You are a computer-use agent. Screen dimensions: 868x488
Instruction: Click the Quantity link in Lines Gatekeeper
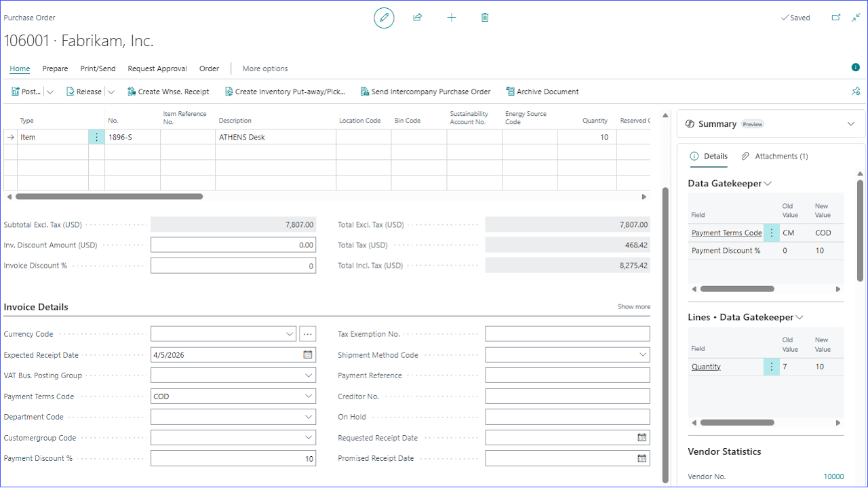click(706, 367)
